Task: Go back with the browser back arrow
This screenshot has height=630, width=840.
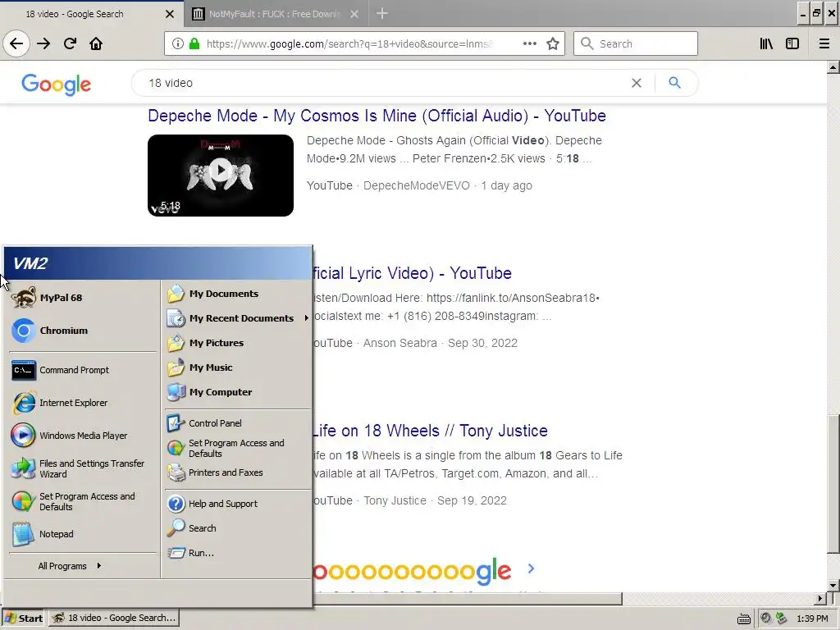Action: click(16, 43)
